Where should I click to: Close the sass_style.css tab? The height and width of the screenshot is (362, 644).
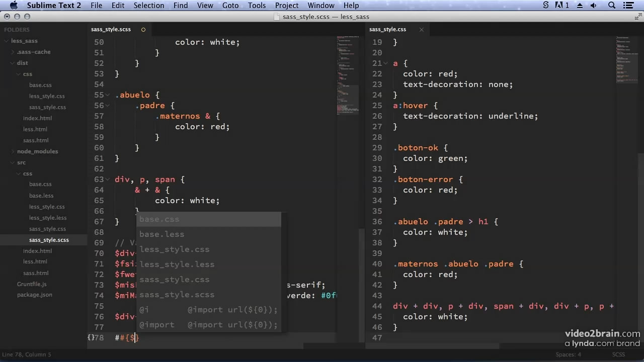point(422,29)
